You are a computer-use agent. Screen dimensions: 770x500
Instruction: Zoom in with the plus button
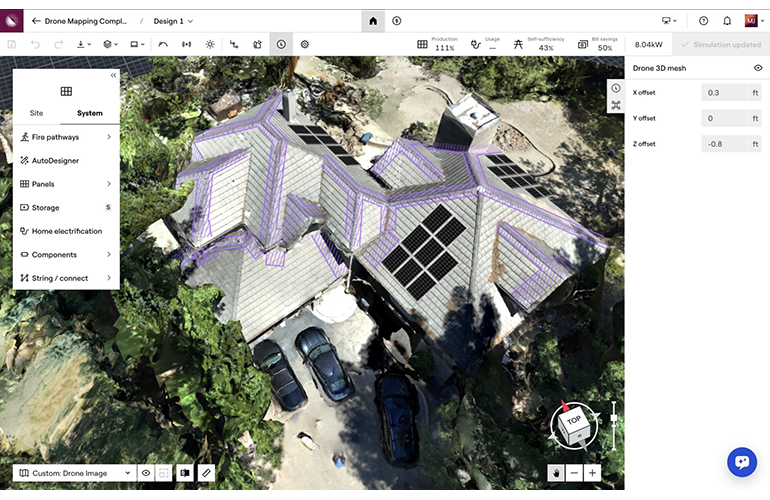(592, 473)
